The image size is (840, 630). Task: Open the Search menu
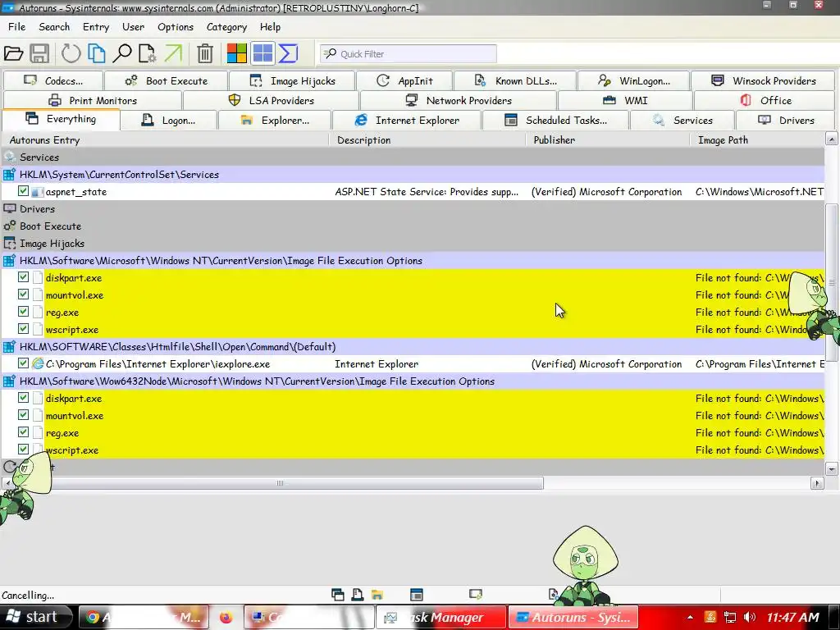[x=54, y=27]
